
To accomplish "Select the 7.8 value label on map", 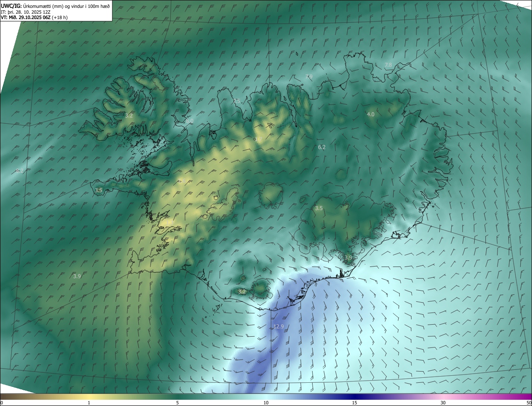I will [388, 65].
